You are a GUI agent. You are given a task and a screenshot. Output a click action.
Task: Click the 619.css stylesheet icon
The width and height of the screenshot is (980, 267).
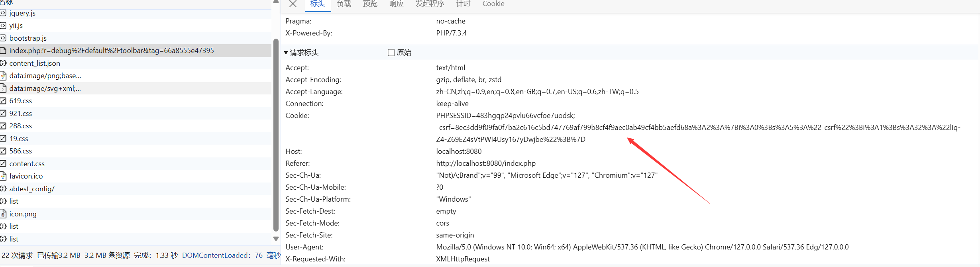coord(3,101)
